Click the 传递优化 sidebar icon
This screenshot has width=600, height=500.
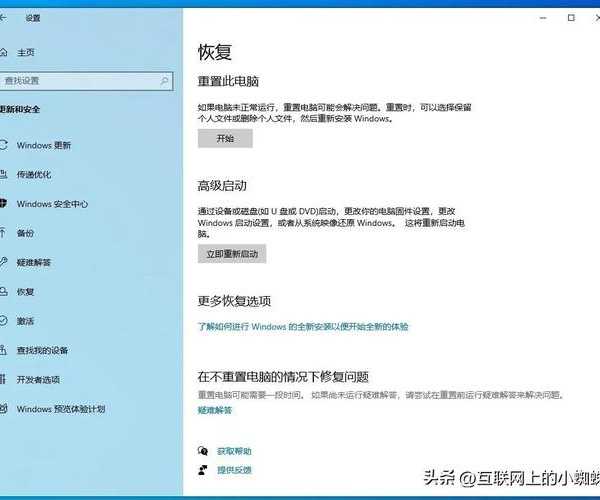3,174
